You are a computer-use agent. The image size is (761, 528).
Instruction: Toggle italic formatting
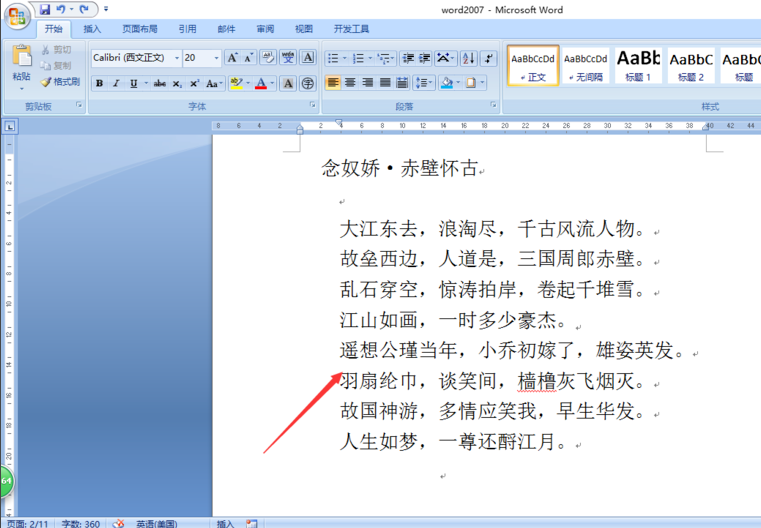[x=116, y=83]
